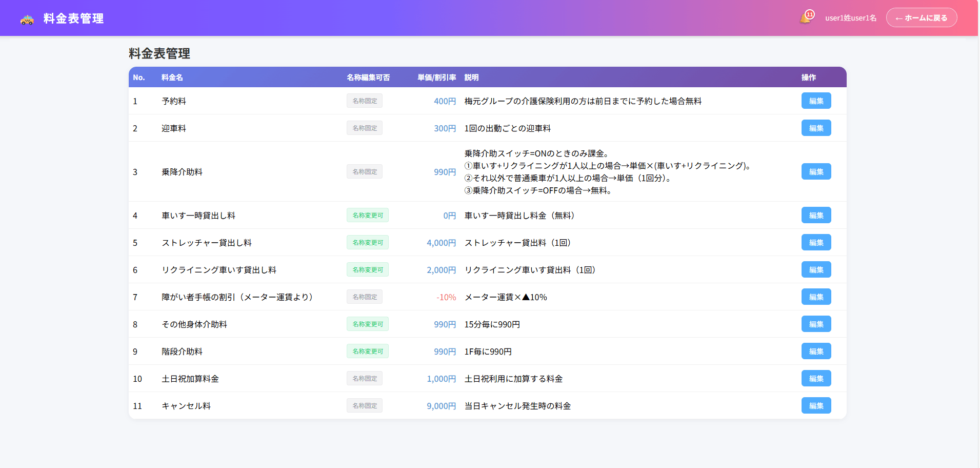Image resolution: width=980 pixels, height=468 pixels.
Task: Edit the 車いす一時貸出し料 row
Action: [x=816, y=216]
